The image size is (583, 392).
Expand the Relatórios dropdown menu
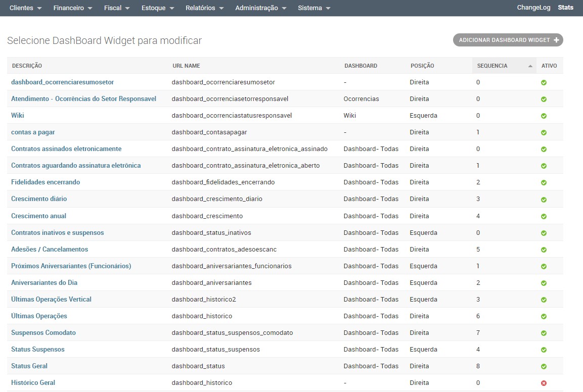click(205, 8)
